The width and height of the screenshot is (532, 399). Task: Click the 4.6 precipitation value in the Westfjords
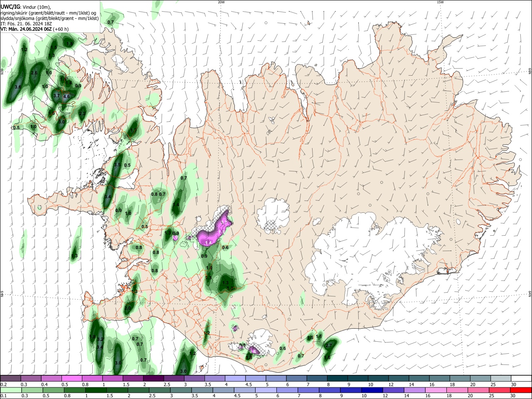point(66,96)
